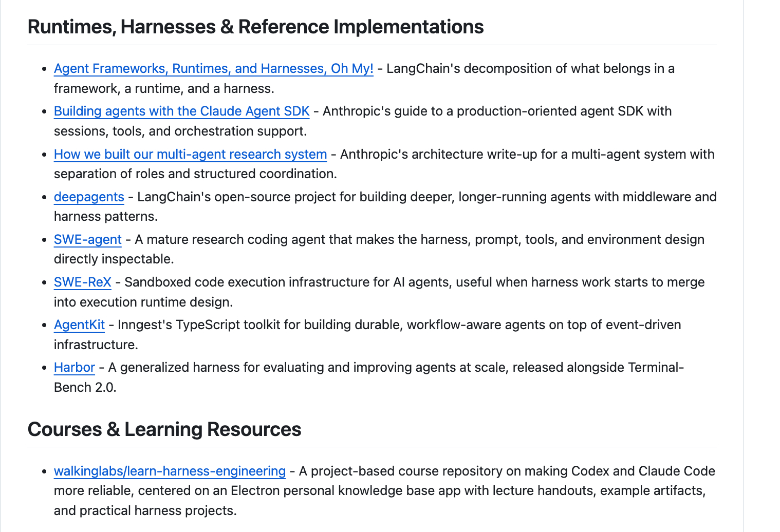Click the text mentioning Terminal-Bench 2.0
The width and height of the screenshot is (780, 532).
[369, 377]
